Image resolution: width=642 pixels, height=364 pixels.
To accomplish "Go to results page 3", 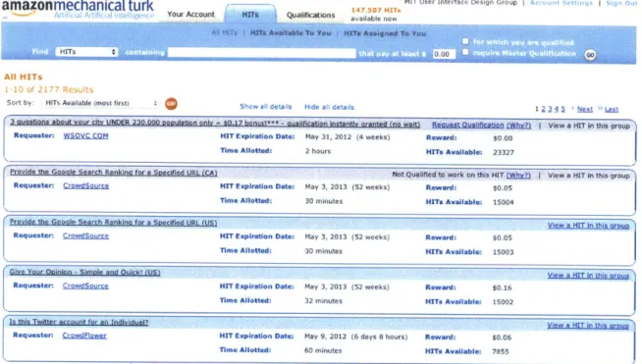I will (550, 109).
